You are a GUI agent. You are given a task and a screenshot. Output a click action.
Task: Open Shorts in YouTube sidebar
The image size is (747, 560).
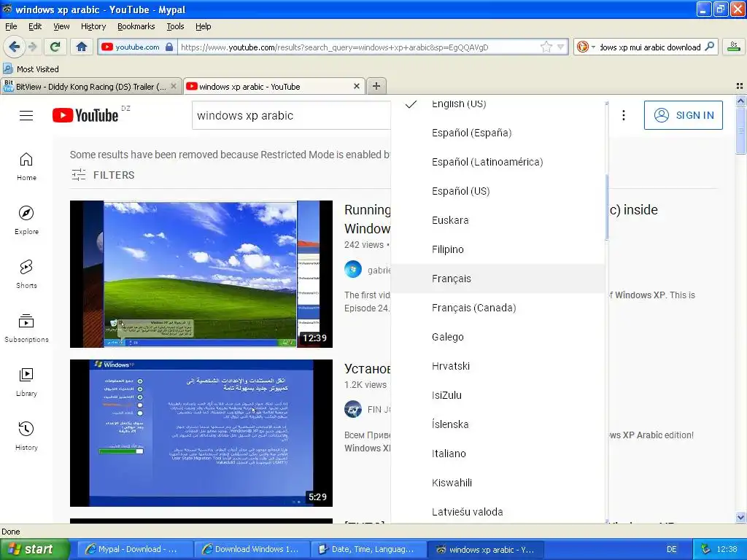tap(27, 274)
